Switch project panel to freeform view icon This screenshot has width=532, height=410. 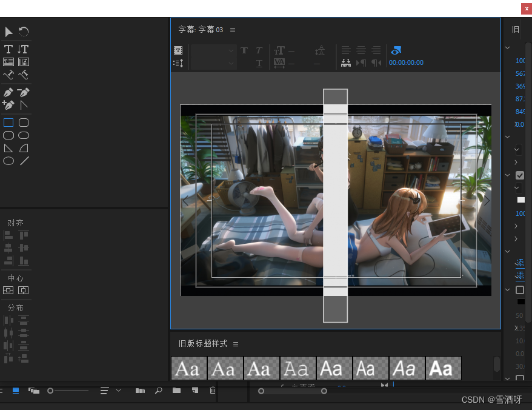pos(33,391)
